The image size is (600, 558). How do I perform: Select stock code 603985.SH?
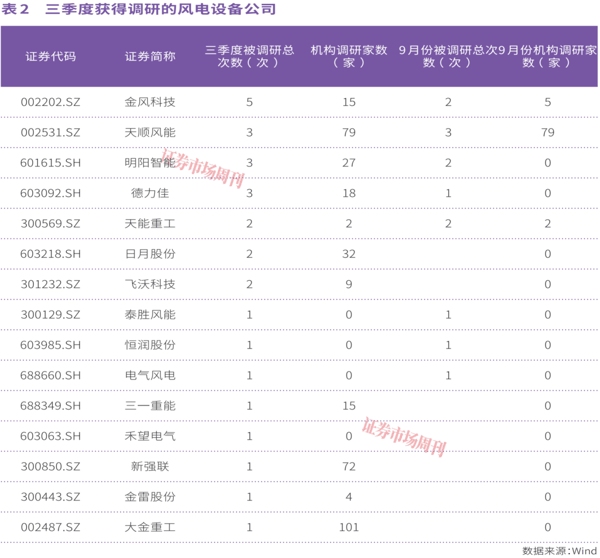(x=51, y=345)
